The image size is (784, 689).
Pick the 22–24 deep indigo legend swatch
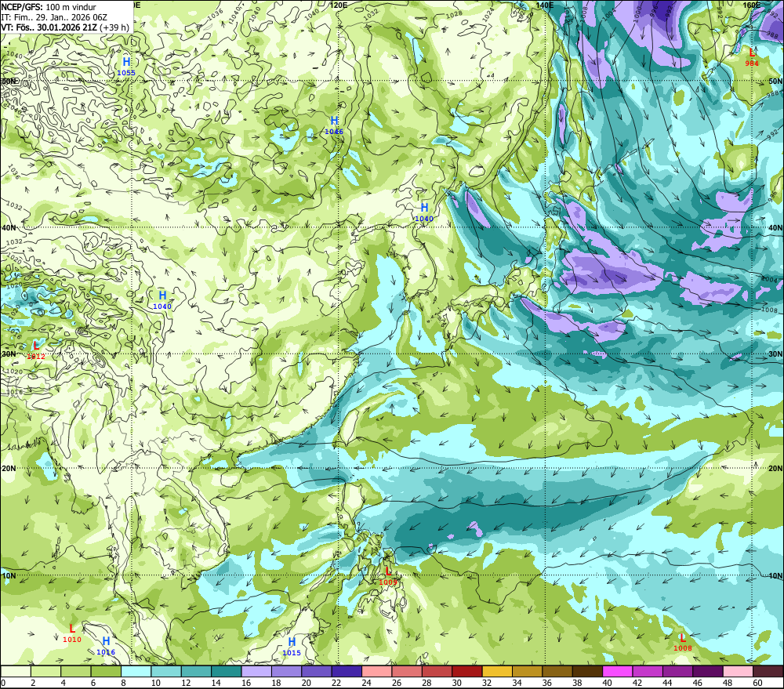coord(347,672)
